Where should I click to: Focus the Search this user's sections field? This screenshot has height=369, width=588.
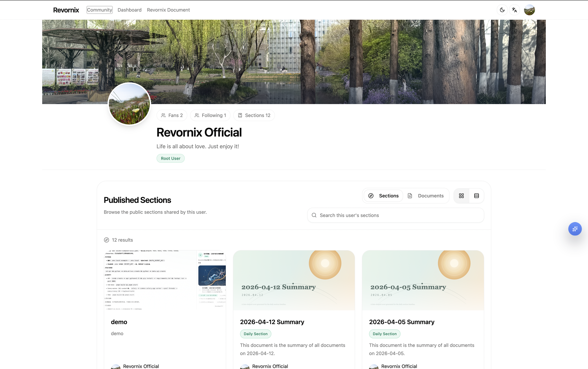[x=396, y=215]
